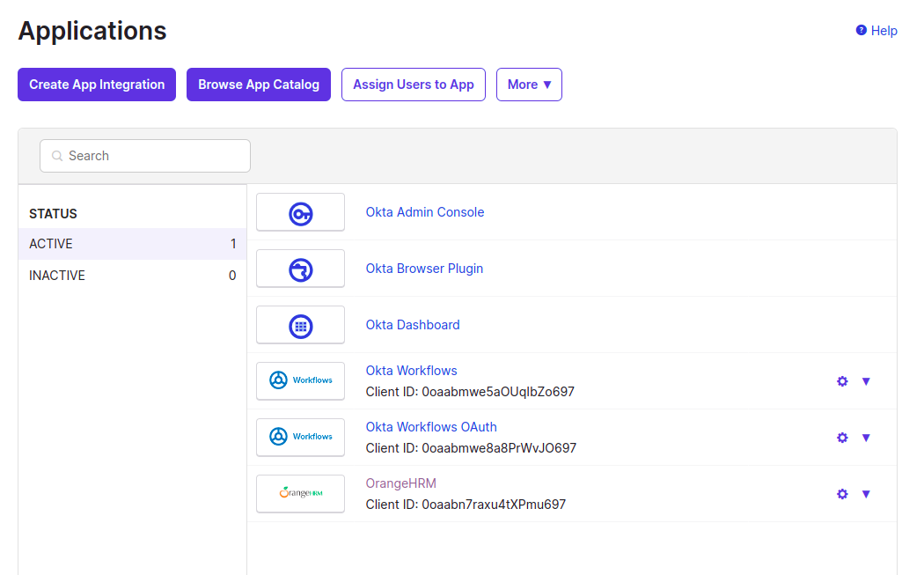924x575 pixels.
Task: Open the Okta Admin Console link
Action: [424, 212]
